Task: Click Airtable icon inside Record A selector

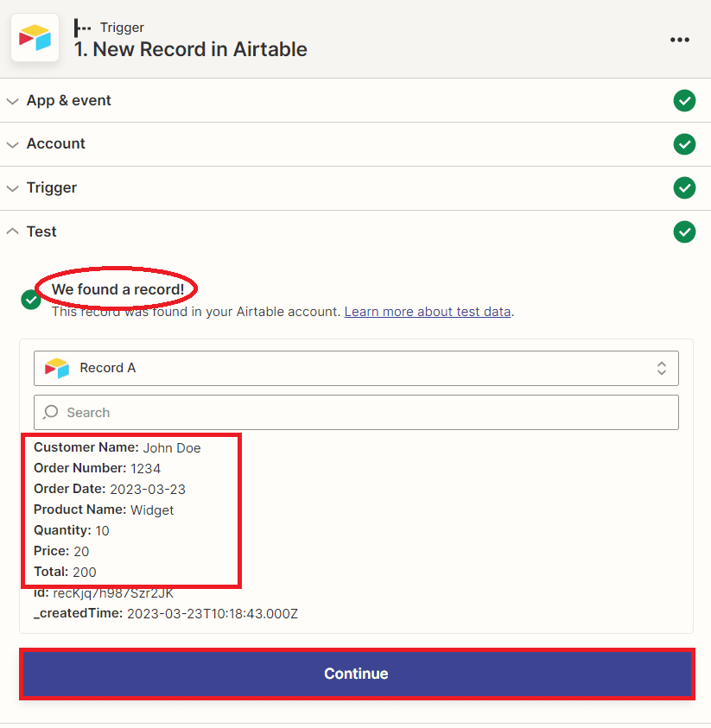Action: click(x=57, y=368)
